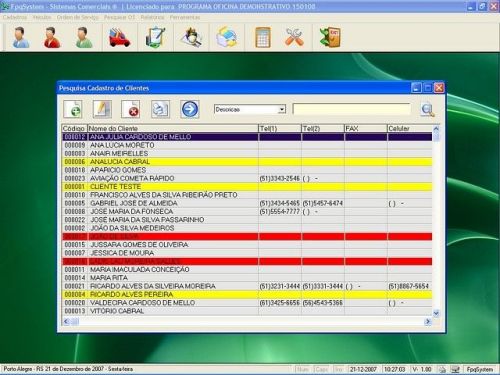Select row AVIAÇÃO COMETA RÁPIDO
The width and height of the screenshot is (500, 375).
click(x=247, y=178)
